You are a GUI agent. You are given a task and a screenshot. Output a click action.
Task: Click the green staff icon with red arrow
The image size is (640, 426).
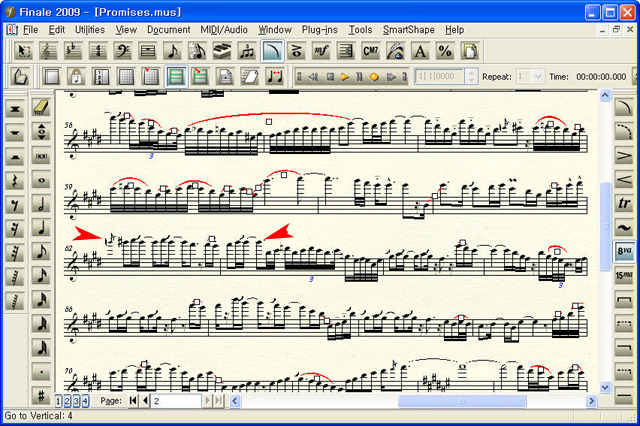pos(200,76)
